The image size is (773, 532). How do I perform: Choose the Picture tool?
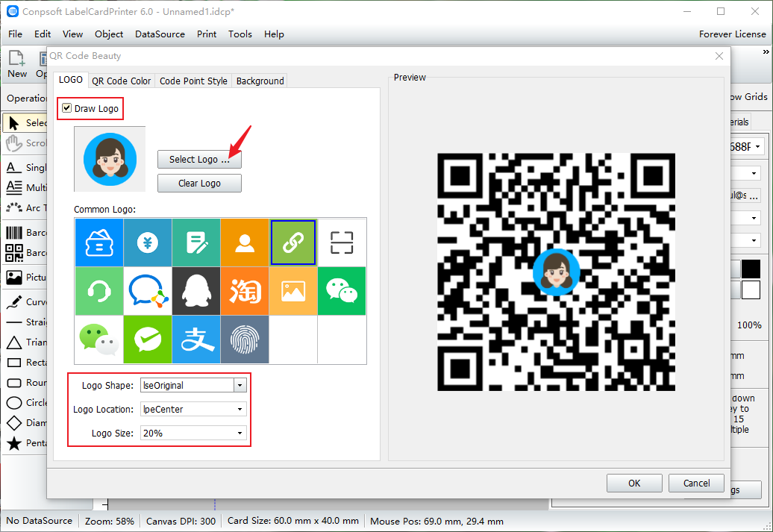point(25,277)
